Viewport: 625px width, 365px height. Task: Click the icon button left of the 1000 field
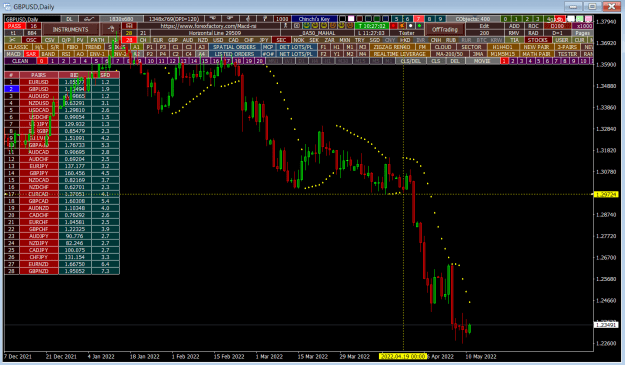265,19
